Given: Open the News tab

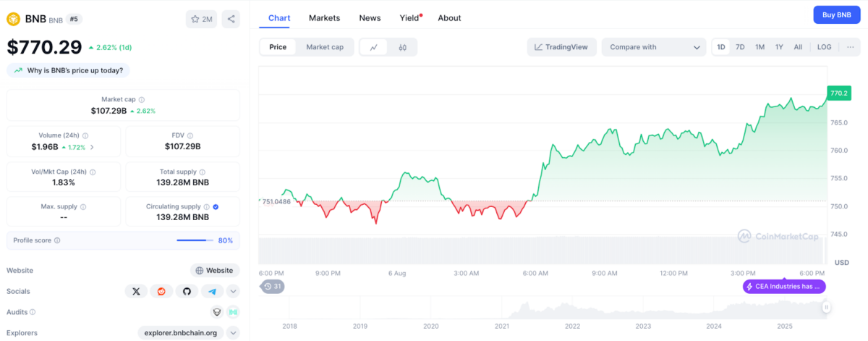Looking at the screenshot, I should coord(370,18).
